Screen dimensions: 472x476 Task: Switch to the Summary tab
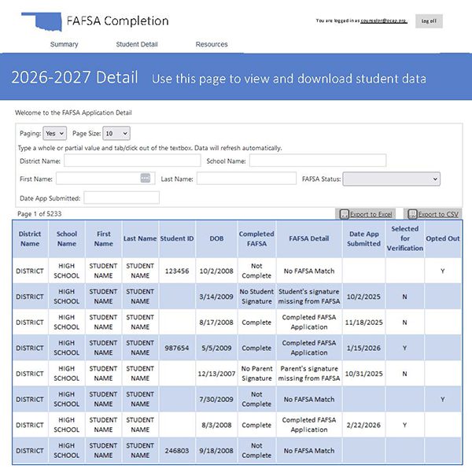[64, 45]
